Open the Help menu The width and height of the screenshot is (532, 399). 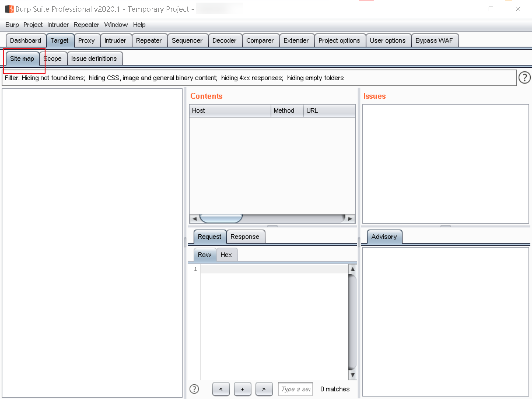point(139,25)
